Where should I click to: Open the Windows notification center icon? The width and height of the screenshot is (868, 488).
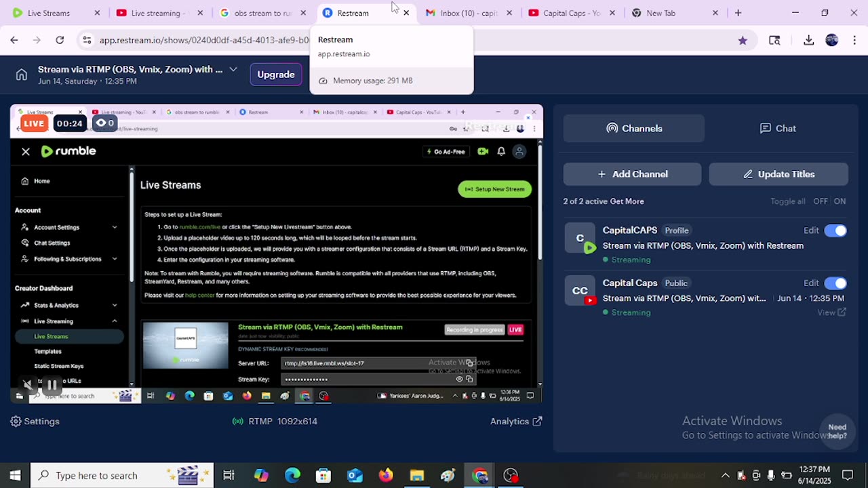(x=848, y=475)
